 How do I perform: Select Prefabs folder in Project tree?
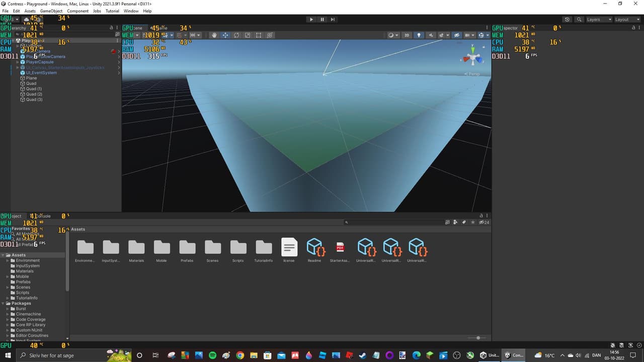coord(23,282)
